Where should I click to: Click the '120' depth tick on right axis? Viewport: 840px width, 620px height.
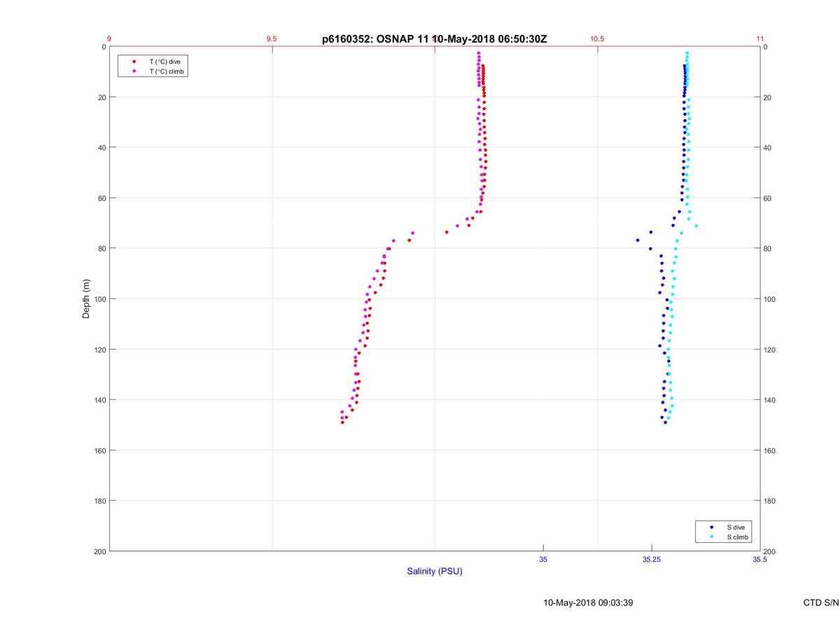[770, 350]
